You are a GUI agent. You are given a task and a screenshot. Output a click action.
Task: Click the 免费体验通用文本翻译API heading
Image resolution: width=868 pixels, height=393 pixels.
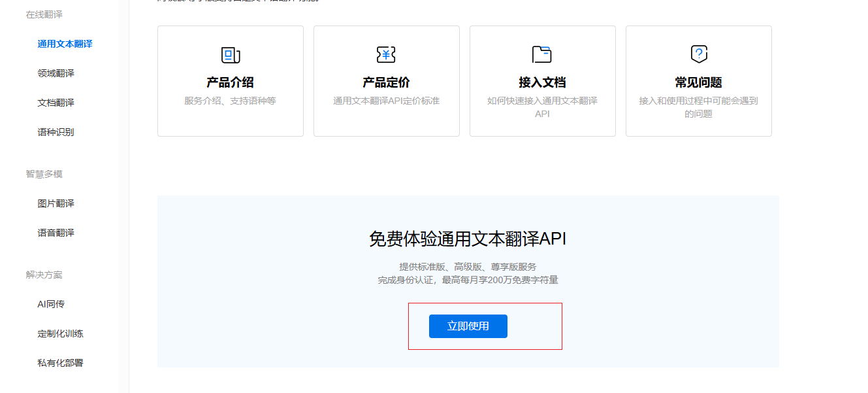pyautogui.click(x=468, y=239)
